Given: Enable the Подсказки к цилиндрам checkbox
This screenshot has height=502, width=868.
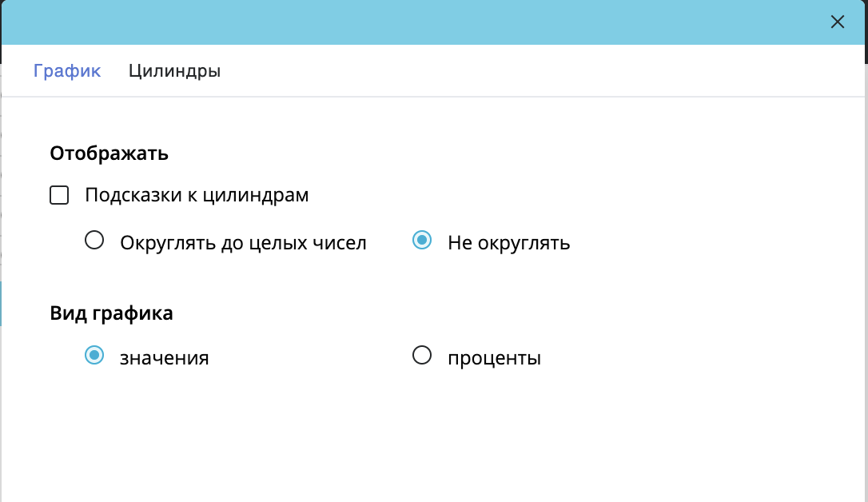Looking at the screenshot, I should click(59, 196).
